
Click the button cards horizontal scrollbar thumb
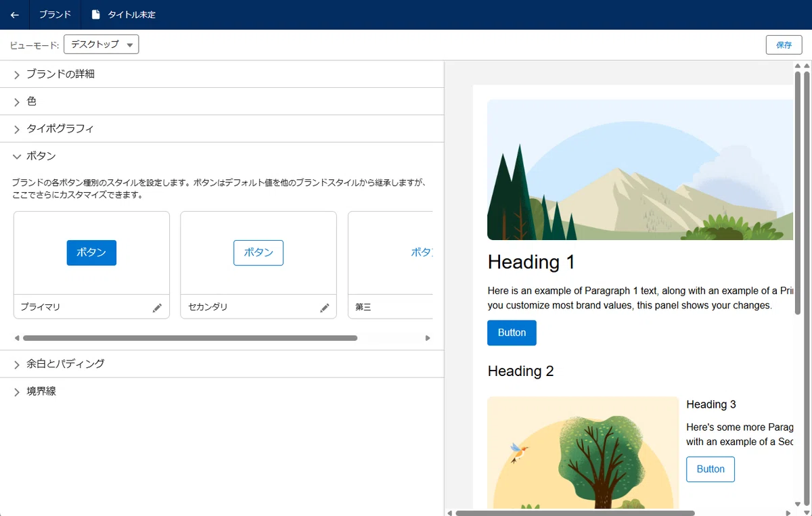point(190,338)
